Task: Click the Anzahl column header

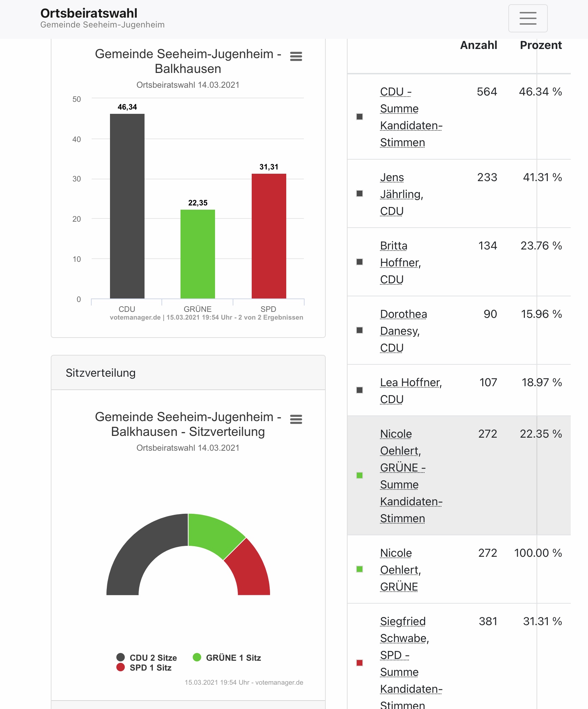Action: point(479,45)
